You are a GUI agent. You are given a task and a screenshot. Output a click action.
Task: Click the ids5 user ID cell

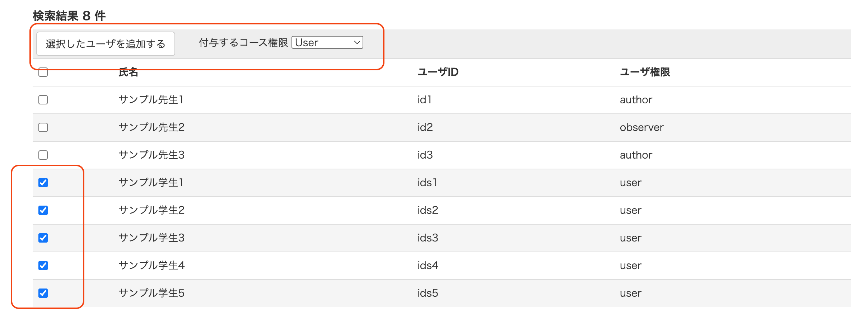point(428,293)
